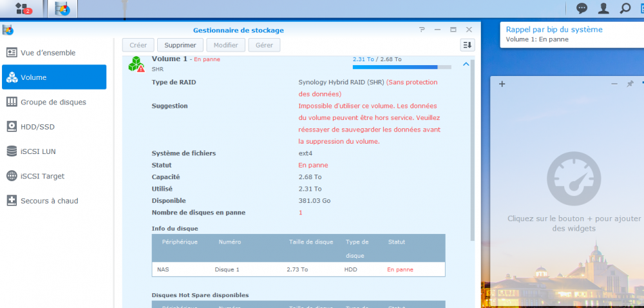Viewport: 644px width, 308px height.
Task: Select the Volume section
Action: tap(54, 77)
